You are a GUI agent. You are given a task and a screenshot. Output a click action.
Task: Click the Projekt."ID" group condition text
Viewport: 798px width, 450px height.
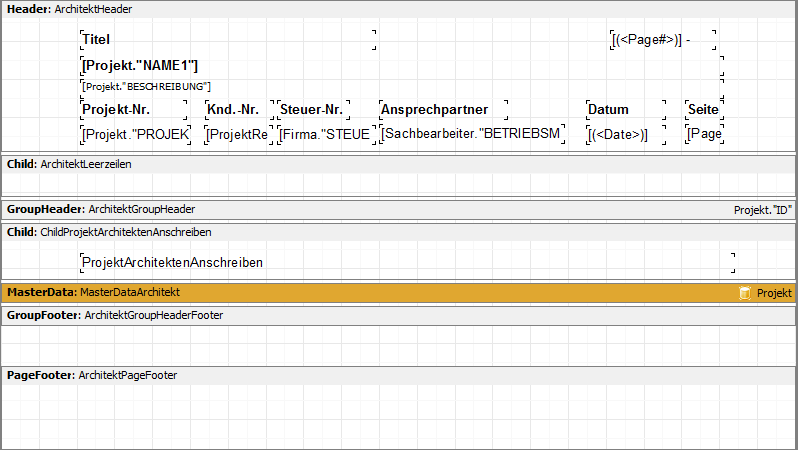tap(762, 210)
